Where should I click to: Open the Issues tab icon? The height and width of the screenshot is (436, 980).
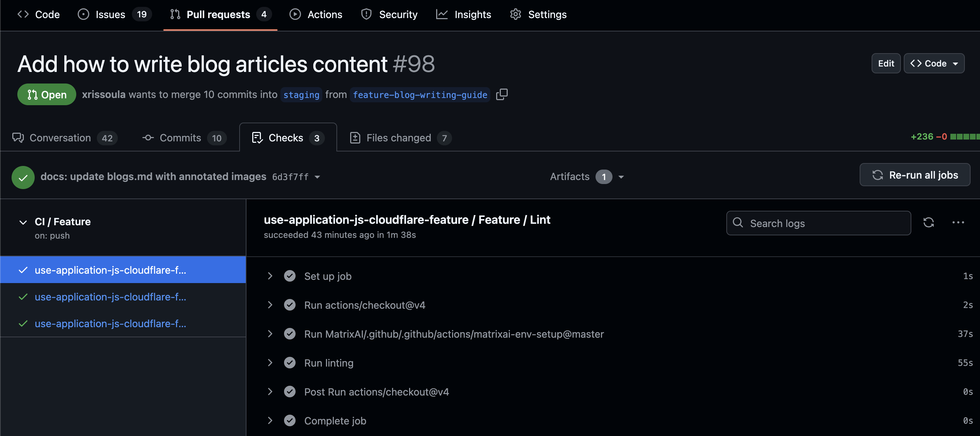83,14
